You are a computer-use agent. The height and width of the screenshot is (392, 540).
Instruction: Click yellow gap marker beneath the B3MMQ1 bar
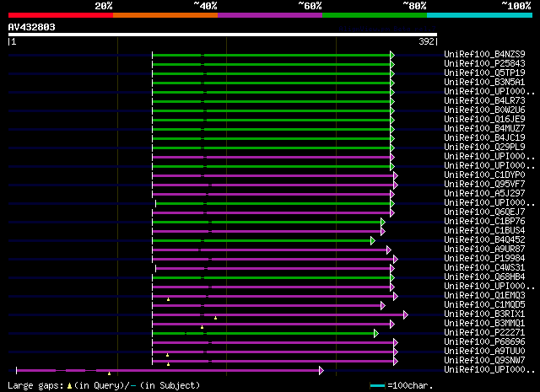(x=202, y=327)
